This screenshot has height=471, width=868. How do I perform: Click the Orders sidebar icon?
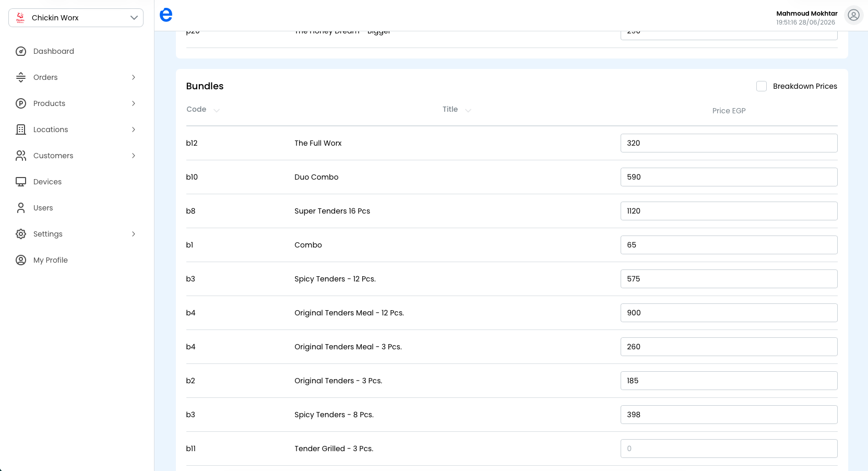[21, 77]
